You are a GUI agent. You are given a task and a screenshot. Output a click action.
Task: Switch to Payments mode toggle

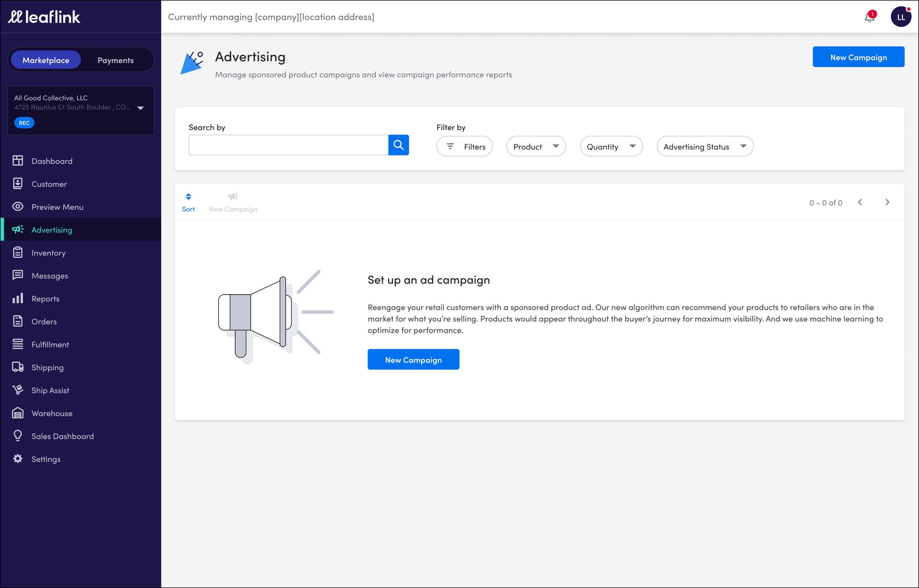pos(115,60)
